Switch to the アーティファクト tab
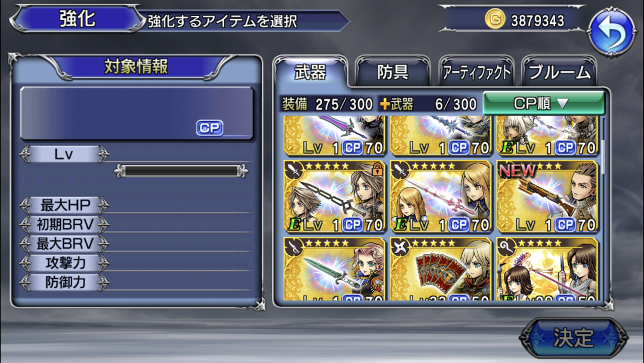Screen dimensions: 644x363 tap(476, 72)
